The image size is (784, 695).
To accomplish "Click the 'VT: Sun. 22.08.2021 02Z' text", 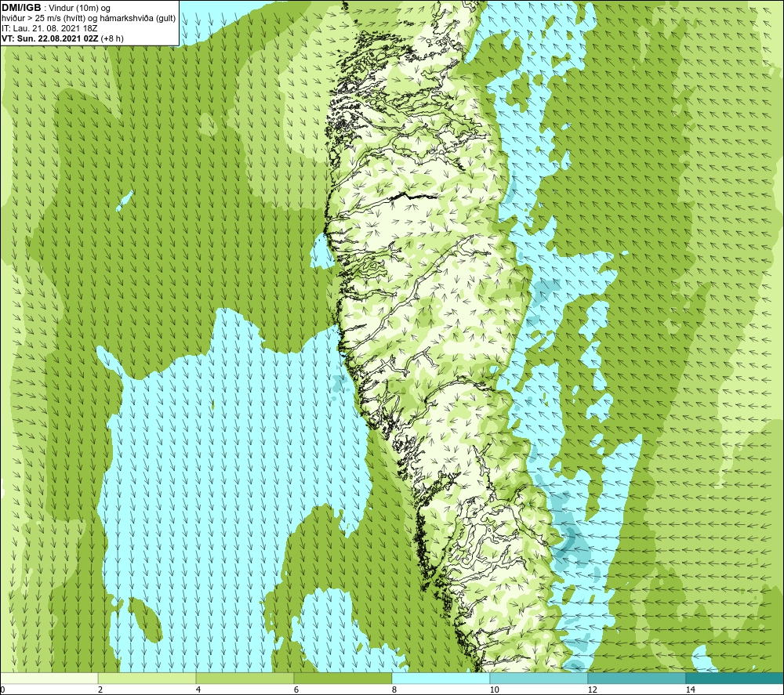I will coord(50,38).
